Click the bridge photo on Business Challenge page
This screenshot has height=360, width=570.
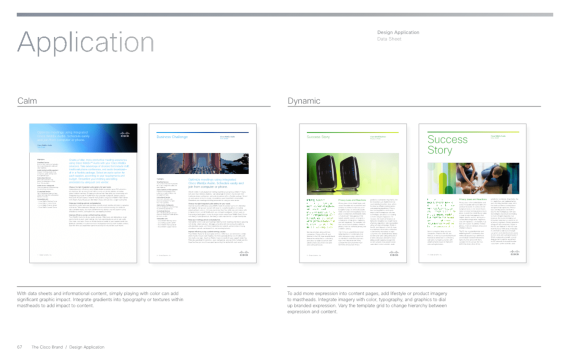(203, 163)
